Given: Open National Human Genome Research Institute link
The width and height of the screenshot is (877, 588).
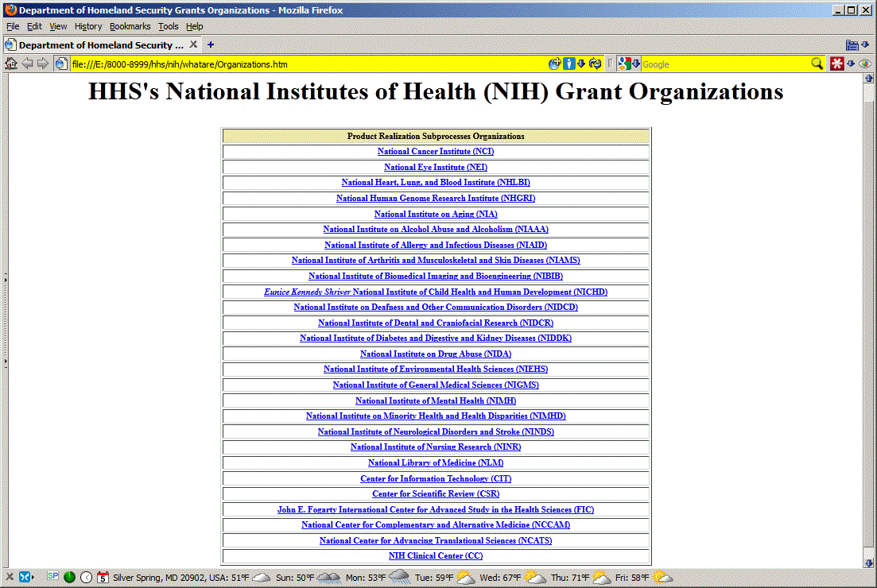Looking at the screenshot, I should point(436,198).
